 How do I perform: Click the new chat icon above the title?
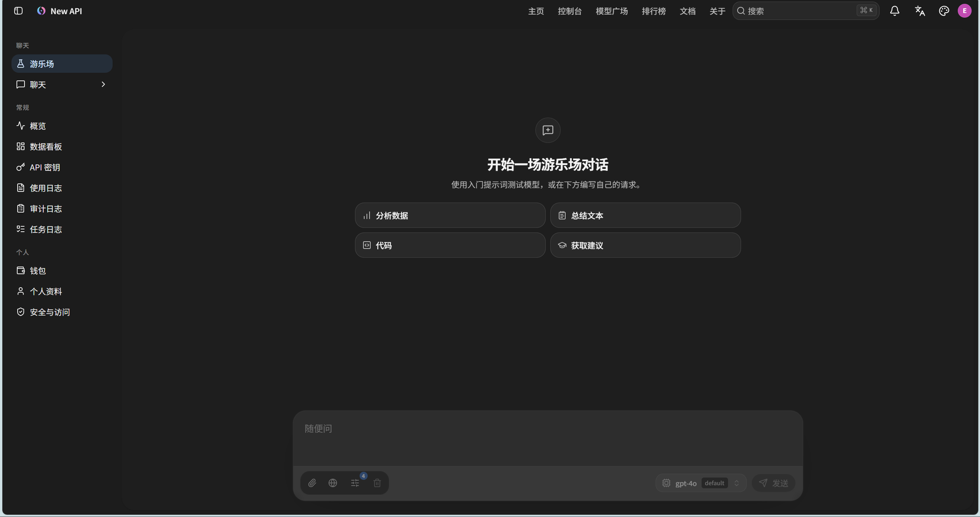point(548,130)
